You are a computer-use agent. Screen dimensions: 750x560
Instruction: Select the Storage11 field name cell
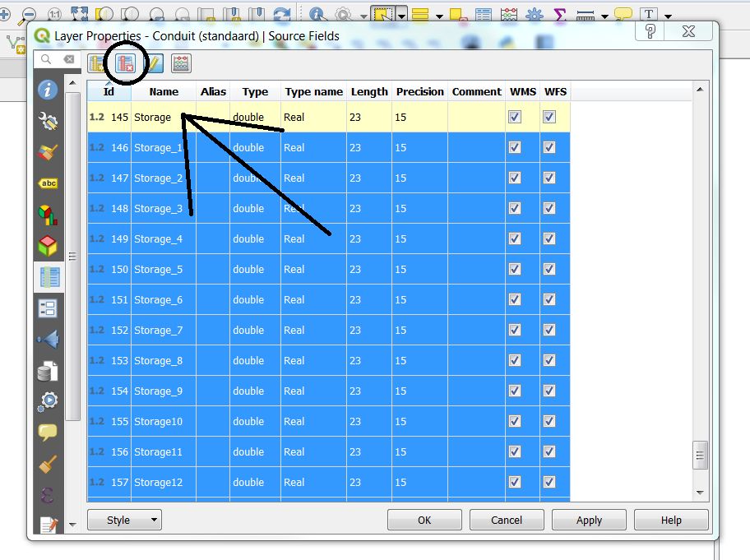coord(164,451)
